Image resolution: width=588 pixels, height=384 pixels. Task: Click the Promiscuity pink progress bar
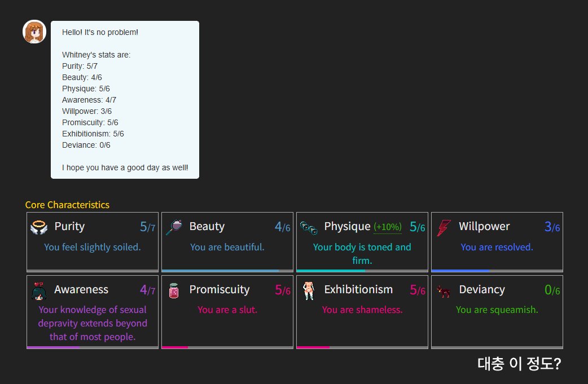click(x=227, y=347)
